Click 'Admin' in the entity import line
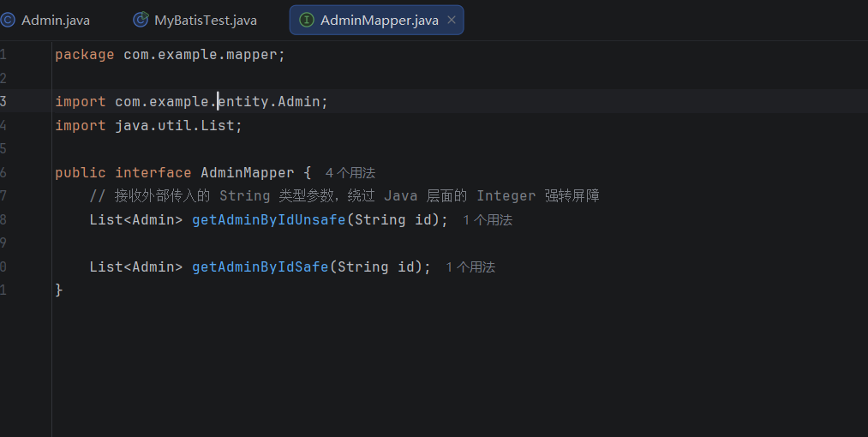This screenshot has height=437, width=868. point(299,102)
